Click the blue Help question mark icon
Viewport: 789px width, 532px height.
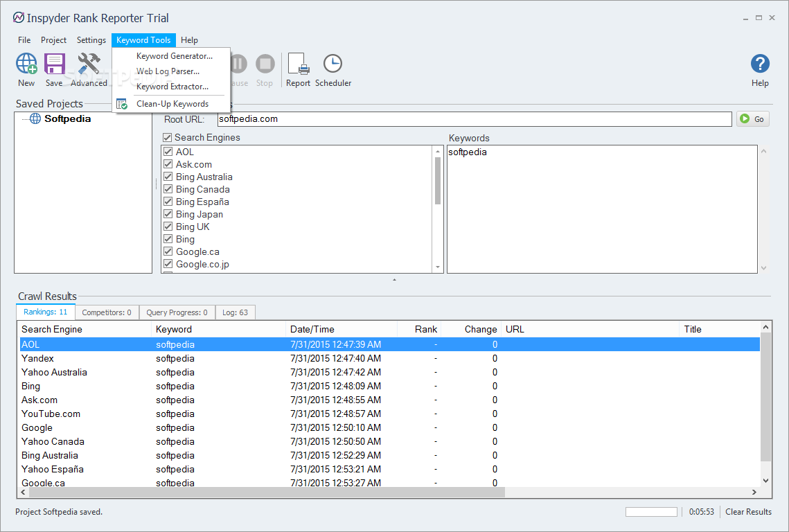760,64
